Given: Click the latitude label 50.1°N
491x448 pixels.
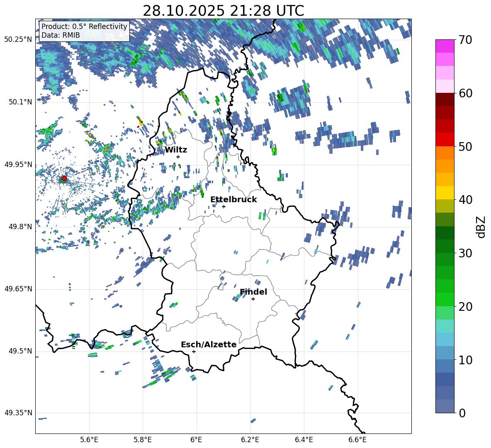Looking at the screenshot, I should pos(20,102).
